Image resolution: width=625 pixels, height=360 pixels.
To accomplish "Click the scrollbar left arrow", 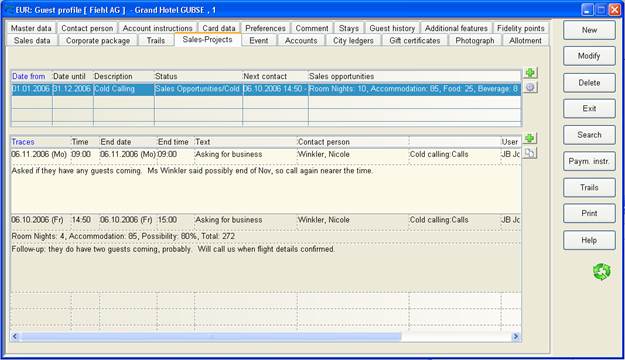I will pyautogui.click(x=15, y=337).
